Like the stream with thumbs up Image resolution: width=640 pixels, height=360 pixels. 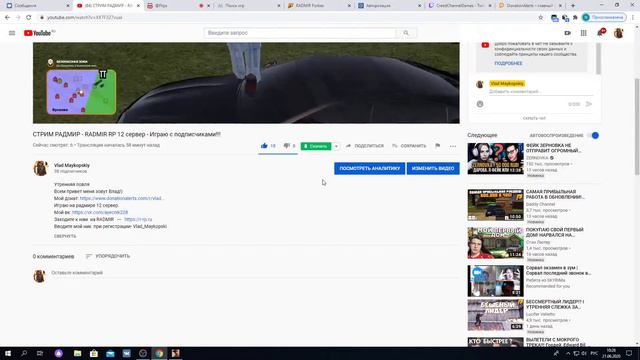(x=264, y=146)
